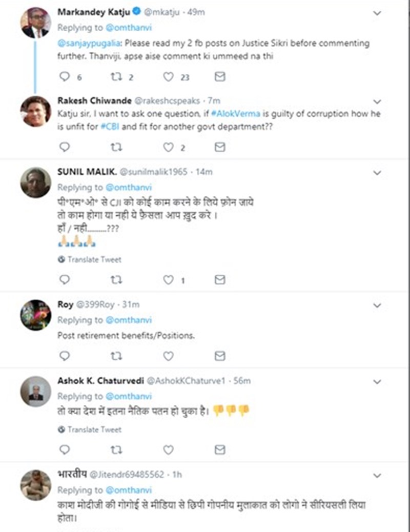Like Markandey Katju's tweet
410x532 pixels.
pos(168,77)
